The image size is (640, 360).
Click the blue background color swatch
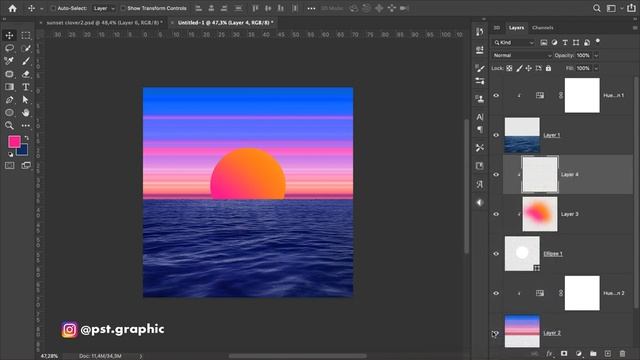(x=24, y=151)
